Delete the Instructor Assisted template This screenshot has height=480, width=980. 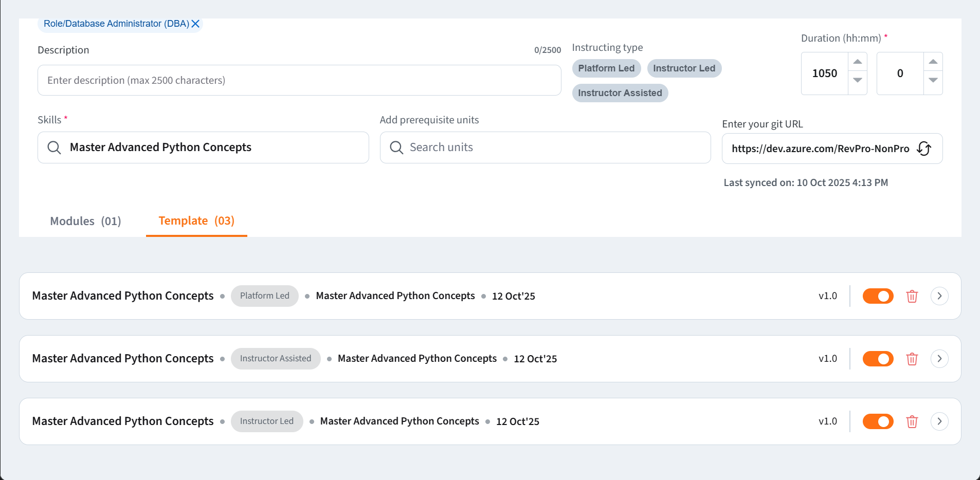click(x=912, y=359)
